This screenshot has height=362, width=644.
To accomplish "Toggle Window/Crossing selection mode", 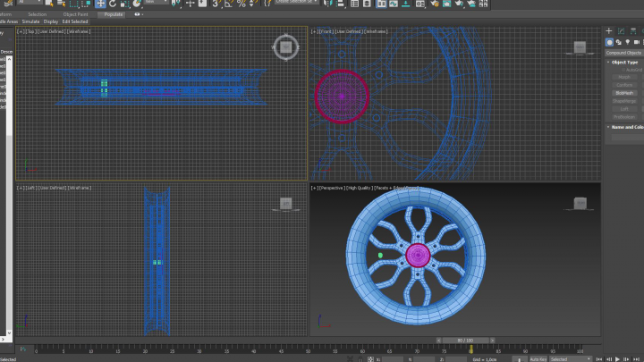I will coord(86,4).
